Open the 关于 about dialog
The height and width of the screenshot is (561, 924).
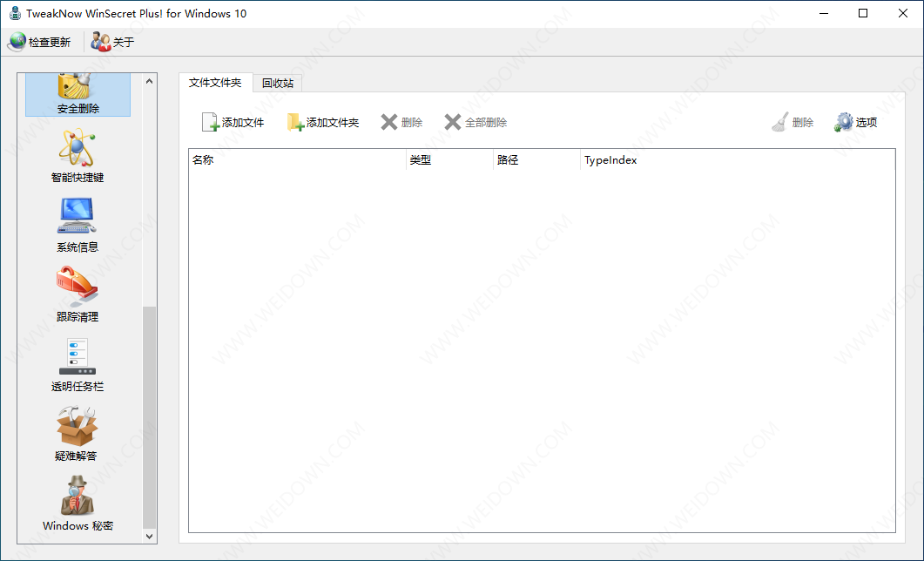point(112,42)
